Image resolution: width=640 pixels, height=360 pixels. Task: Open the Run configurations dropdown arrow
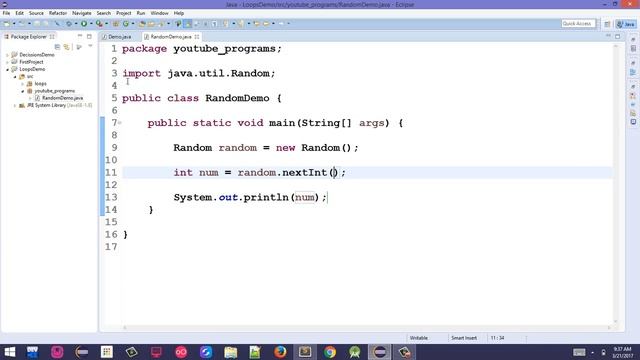[91, 24]
